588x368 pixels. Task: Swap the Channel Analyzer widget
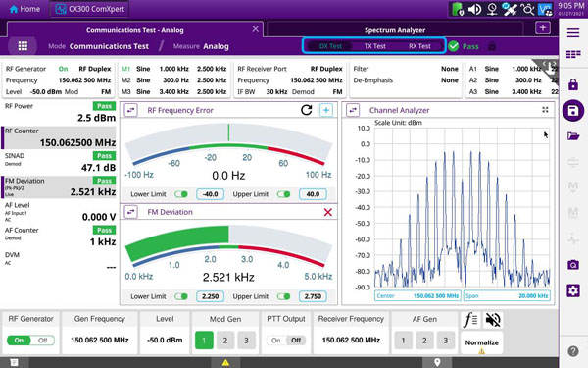353,110
